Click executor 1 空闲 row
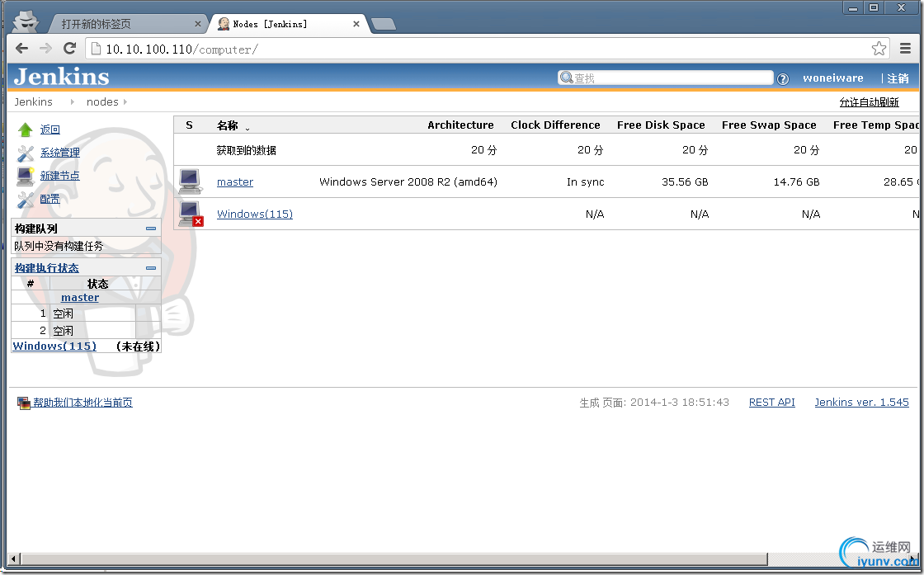Image resolution: width=924 pixels, height=575 pixels. pyautogui.click(x=86, y=313)
